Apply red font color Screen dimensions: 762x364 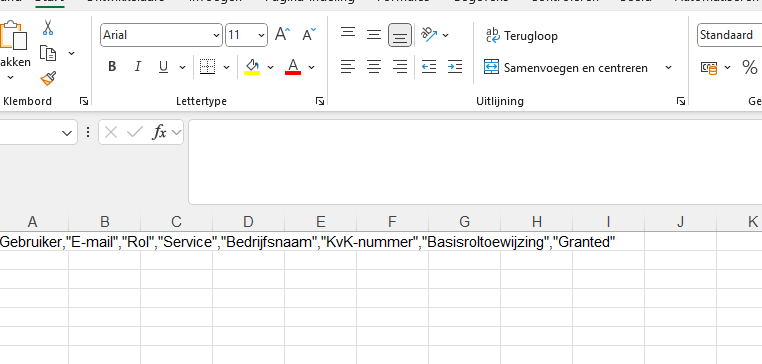[x=293, y=67]
